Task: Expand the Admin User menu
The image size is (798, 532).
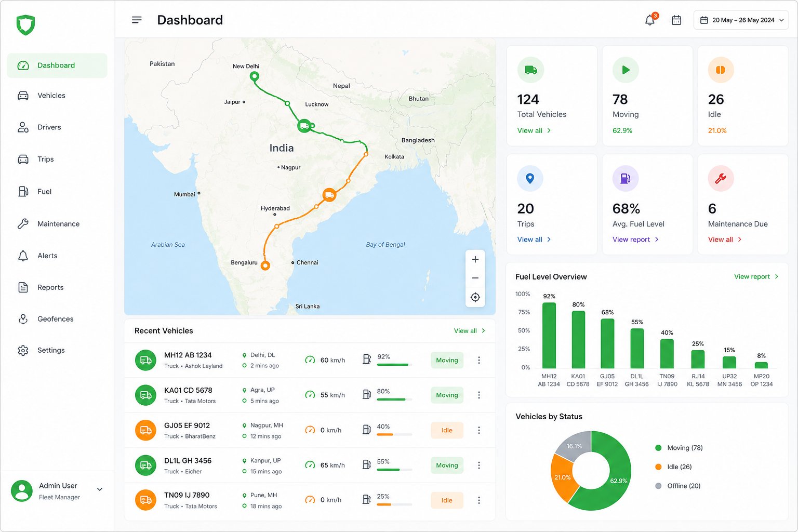Action: pos(100,489)
